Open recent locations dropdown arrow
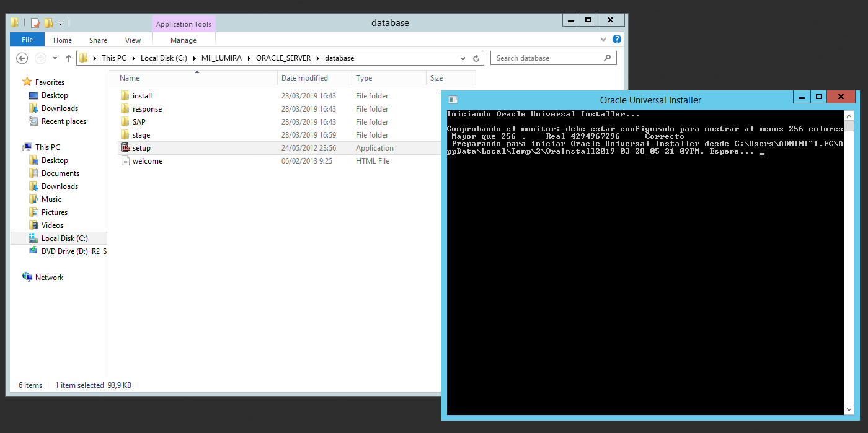This screenshot has width=868, height=433. [x=55, y=58]
